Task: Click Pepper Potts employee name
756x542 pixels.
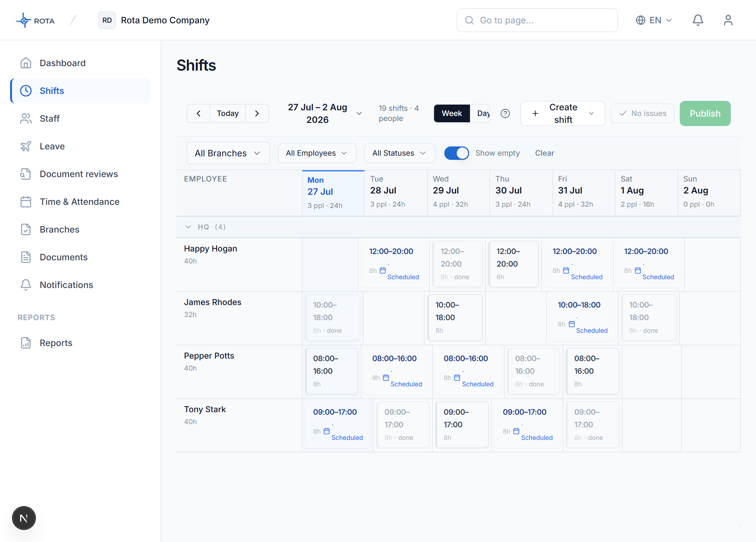Action: [209, 355]
